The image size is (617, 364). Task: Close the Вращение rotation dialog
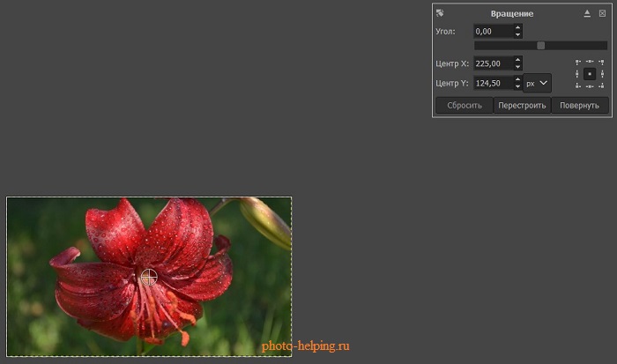(602, 13)
